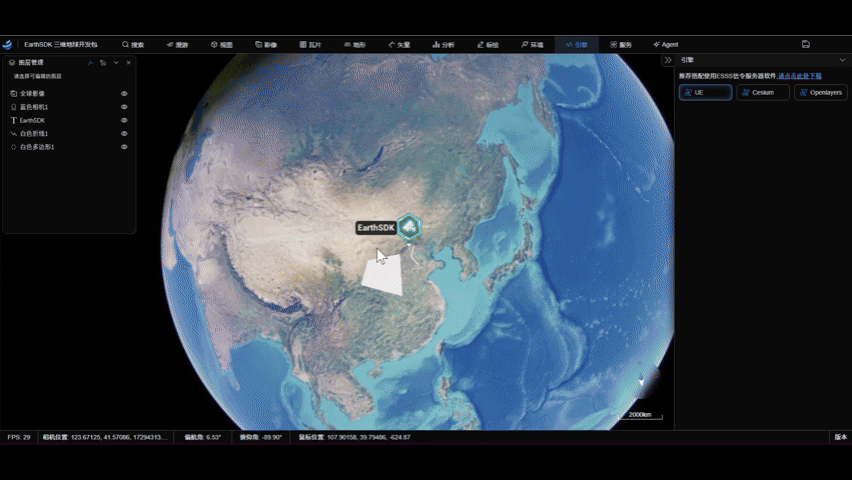Click the EarthSDK label on the globe
Image resolution: width=852 pixels, height=480 pixels.
click(376, 228)
